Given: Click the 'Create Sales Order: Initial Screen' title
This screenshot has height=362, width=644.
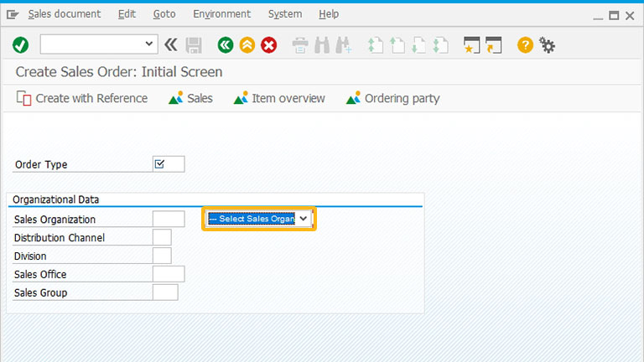Looking at the screenshot, I should (x=119, y=72).
